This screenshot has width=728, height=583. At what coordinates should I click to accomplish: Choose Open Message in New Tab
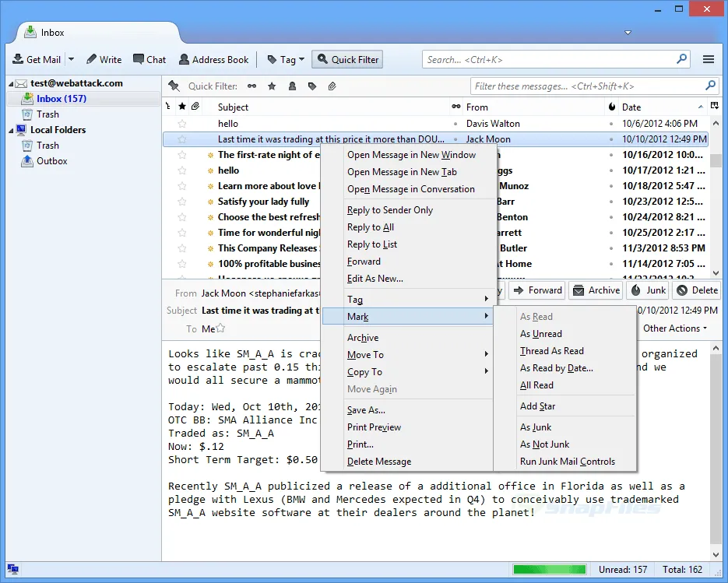pos(402,172)
